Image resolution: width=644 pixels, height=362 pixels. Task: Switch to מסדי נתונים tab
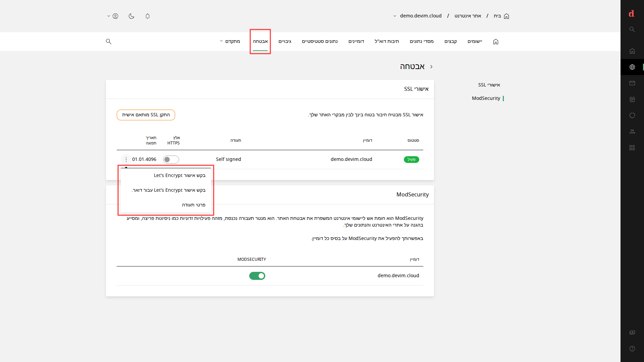pyautogui.click(x=422, y=42)
